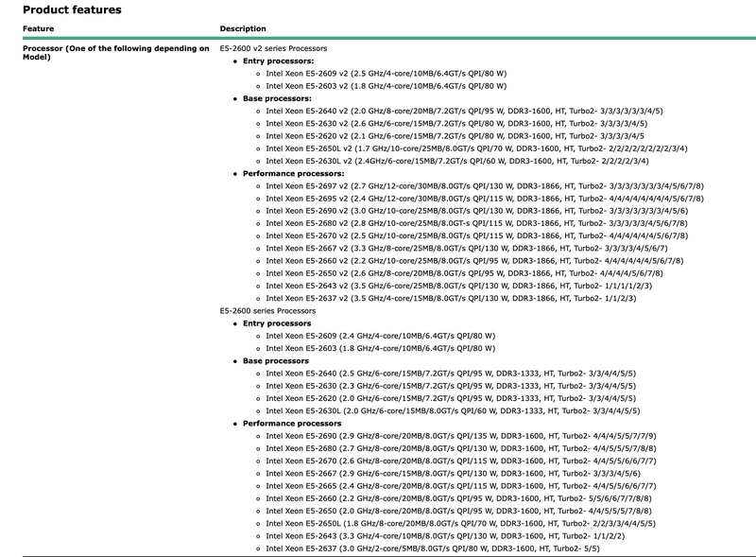Click 'Performance processors:' under v2 series
This screenshot has width=756, height=557.
click(294, 173)
